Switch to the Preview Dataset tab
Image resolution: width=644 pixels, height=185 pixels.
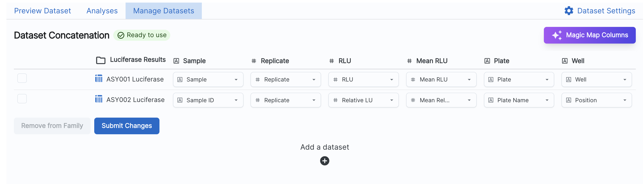coord(42,11)
